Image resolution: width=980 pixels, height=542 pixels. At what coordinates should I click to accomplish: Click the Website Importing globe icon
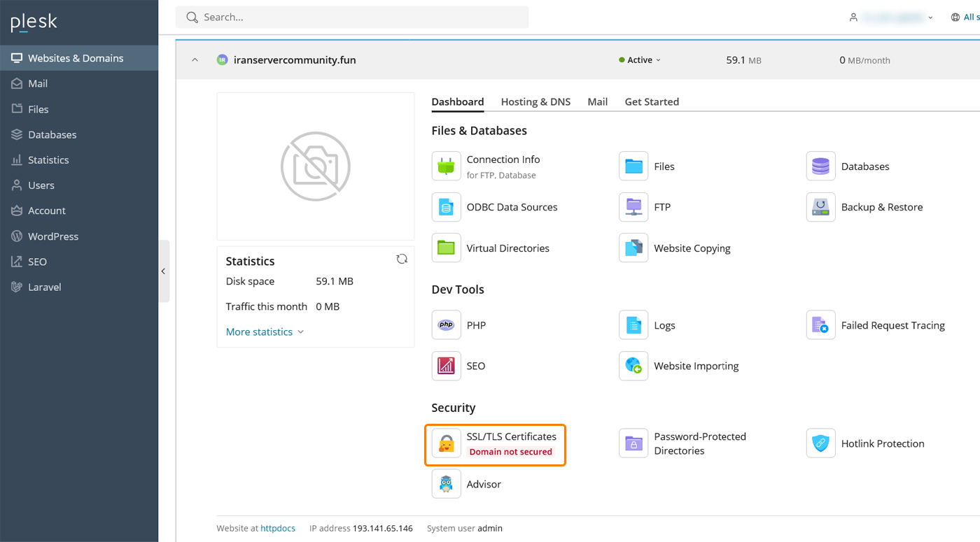pos(633,366)
